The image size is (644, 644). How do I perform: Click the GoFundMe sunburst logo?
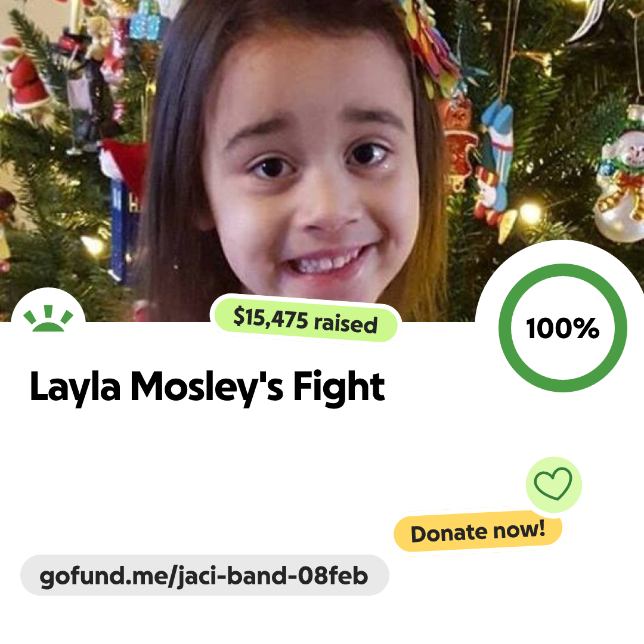[48, 318]
